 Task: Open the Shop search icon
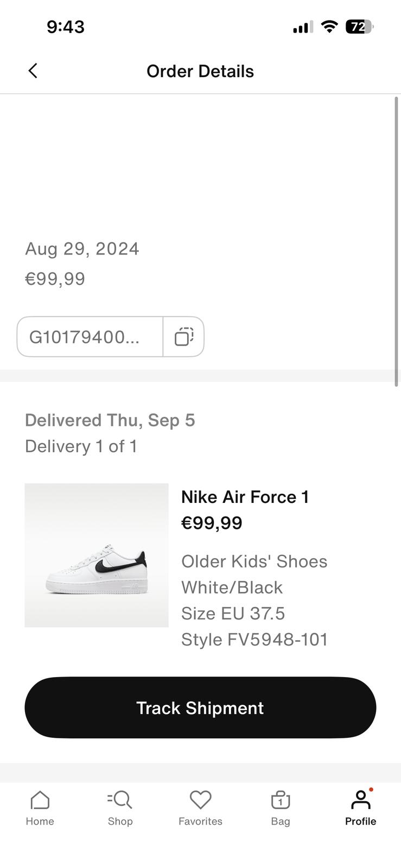point(120,800)
